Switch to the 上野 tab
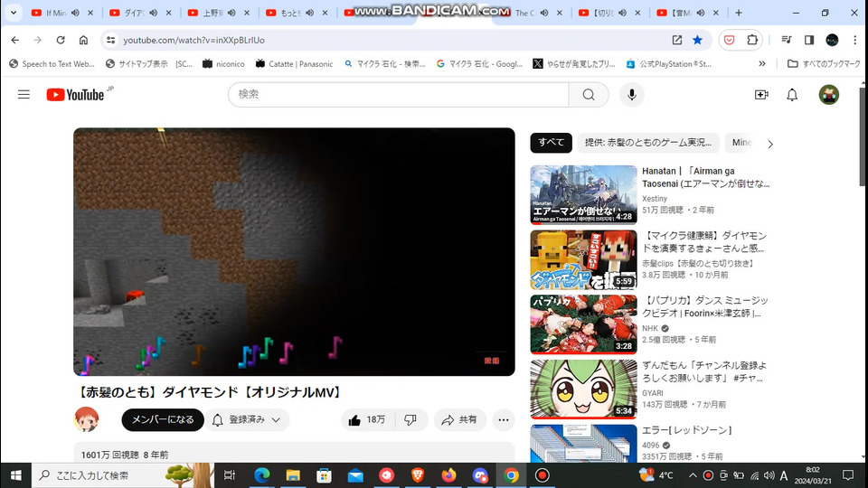The height and width of the screenshot is (488, 868). tap(212, 12)
